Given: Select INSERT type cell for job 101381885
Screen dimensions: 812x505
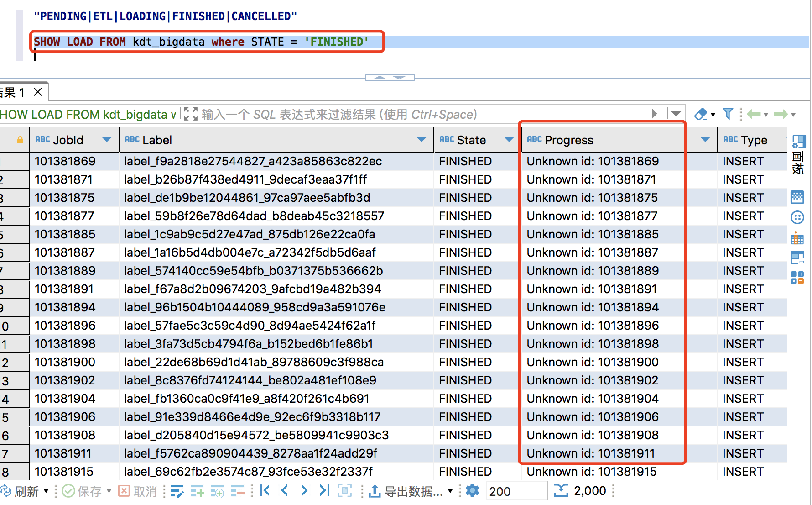Looking at the screenshot, I should pos(753,234).
